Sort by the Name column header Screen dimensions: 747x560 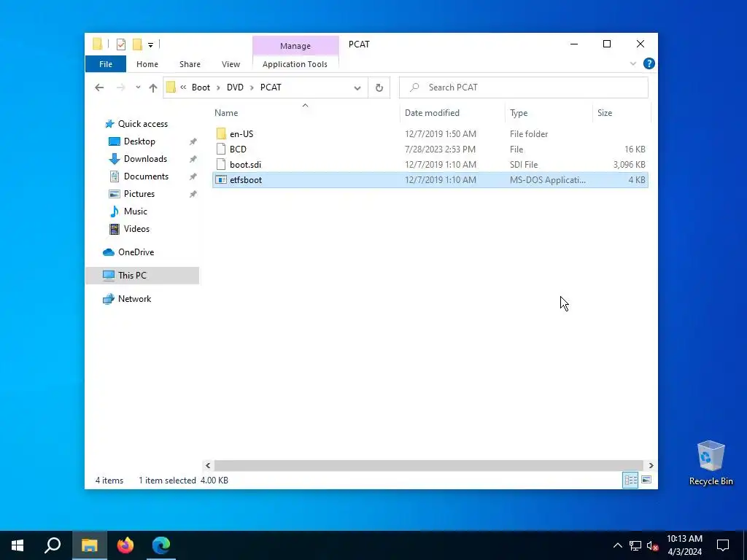click(x=226, y=113)
